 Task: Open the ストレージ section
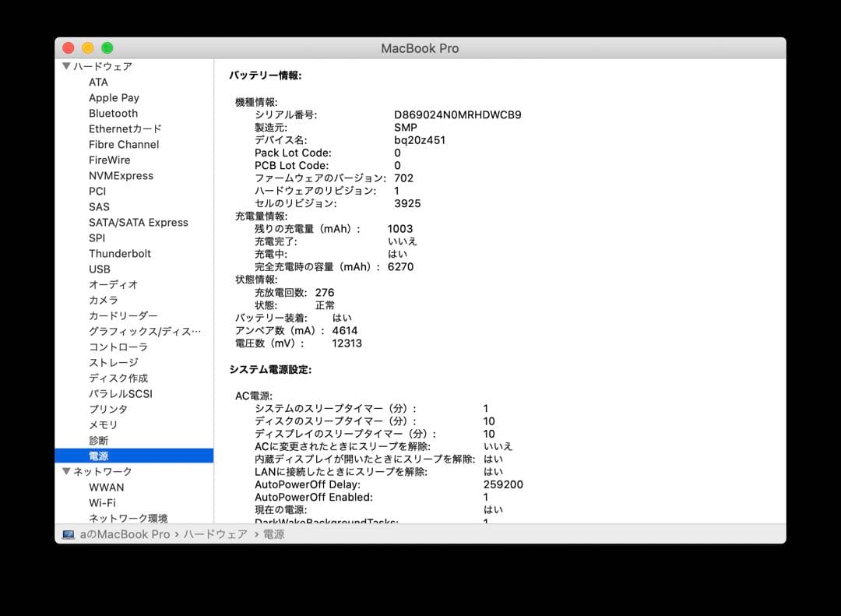[x=110, y=362]
